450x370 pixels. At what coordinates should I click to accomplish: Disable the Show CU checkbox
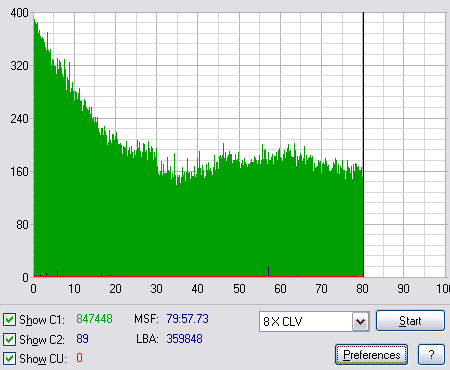9,359
